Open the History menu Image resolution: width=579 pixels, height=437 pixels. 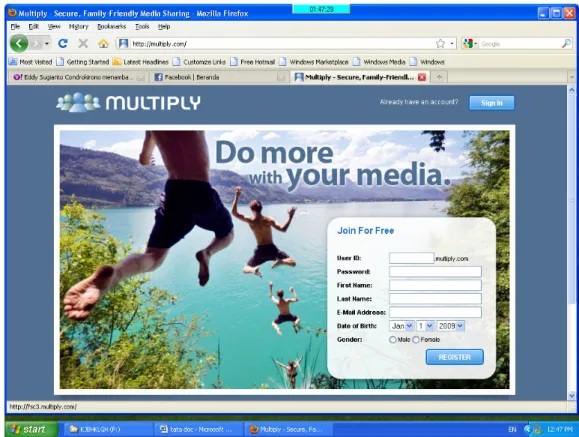79,27
